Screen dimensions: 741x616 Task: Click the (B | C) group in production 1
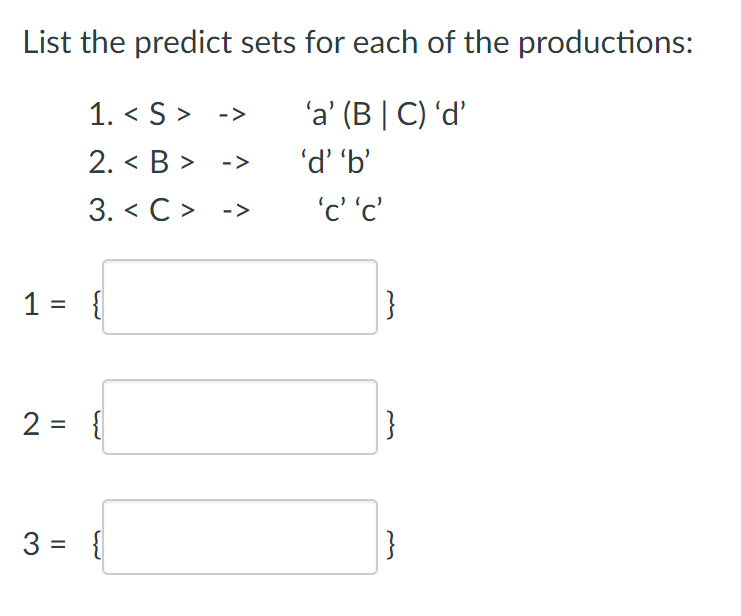384,114
